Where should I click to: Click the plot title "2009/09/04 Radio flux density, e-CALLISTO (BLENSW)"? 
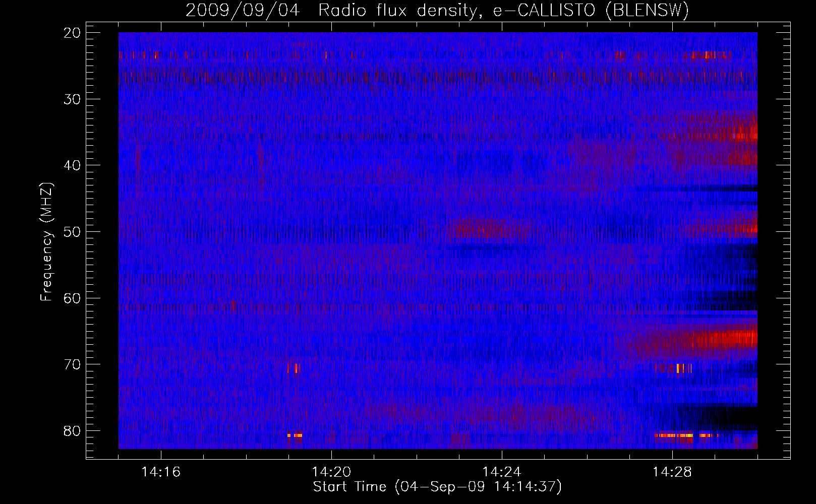[437, 11]
